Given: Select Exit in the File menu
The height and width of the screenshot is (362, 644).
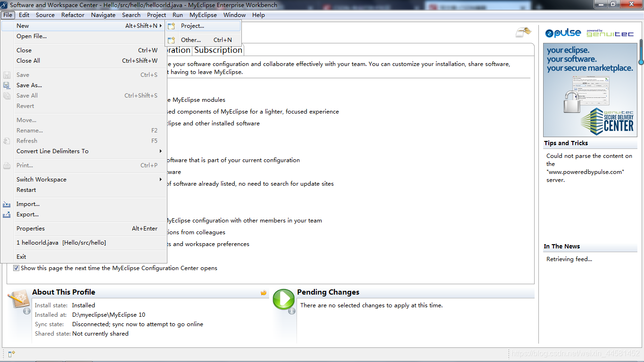Looking at the screenshot, I should pyautogui.click(x=83, y=257).
